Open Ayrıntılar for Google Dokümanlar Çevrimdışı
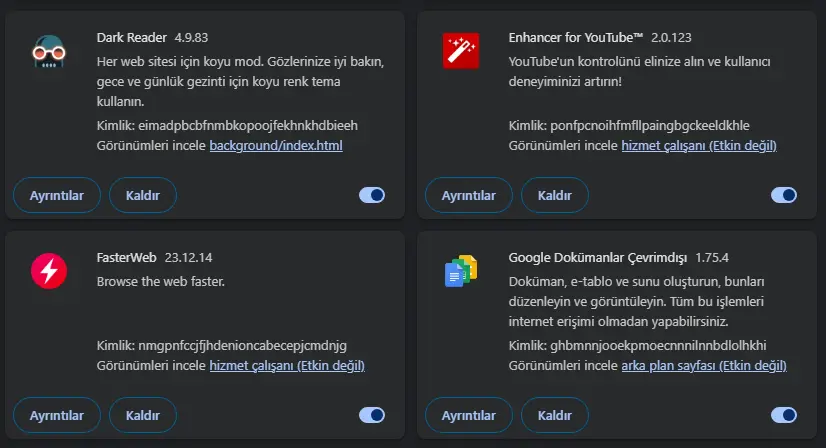The image size is (826, 448). [469, 415]
